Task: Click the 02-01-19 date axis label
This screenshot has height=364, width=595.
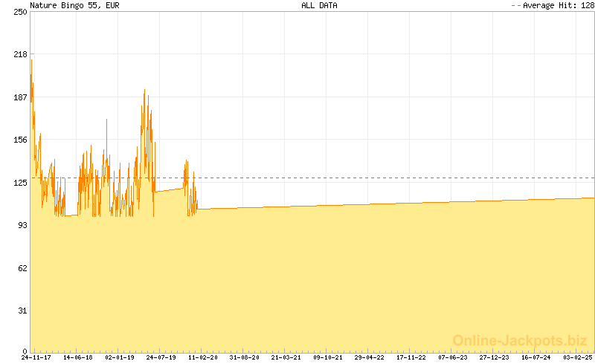Action: click(120, 357)
